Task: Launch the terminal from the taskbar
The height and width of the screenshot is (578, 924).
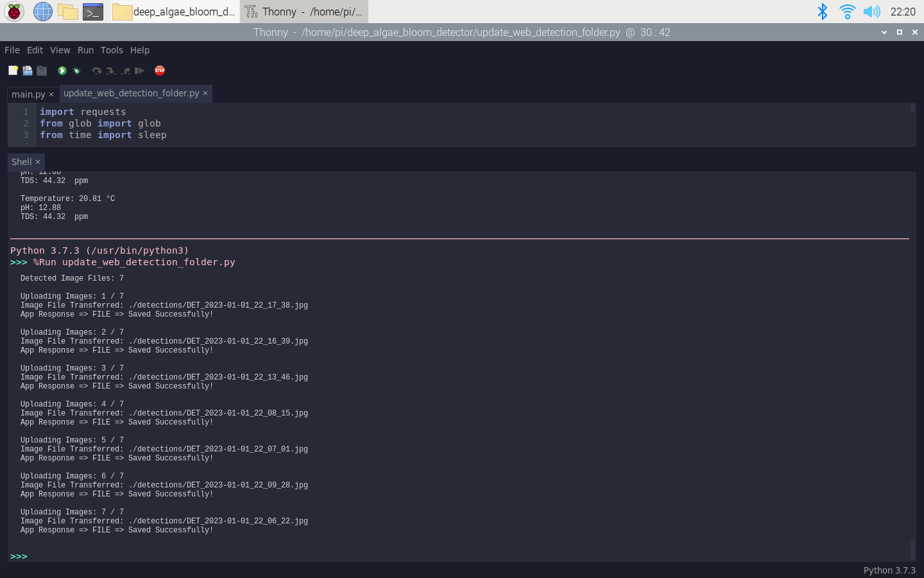Action: (x=92, y=12)
